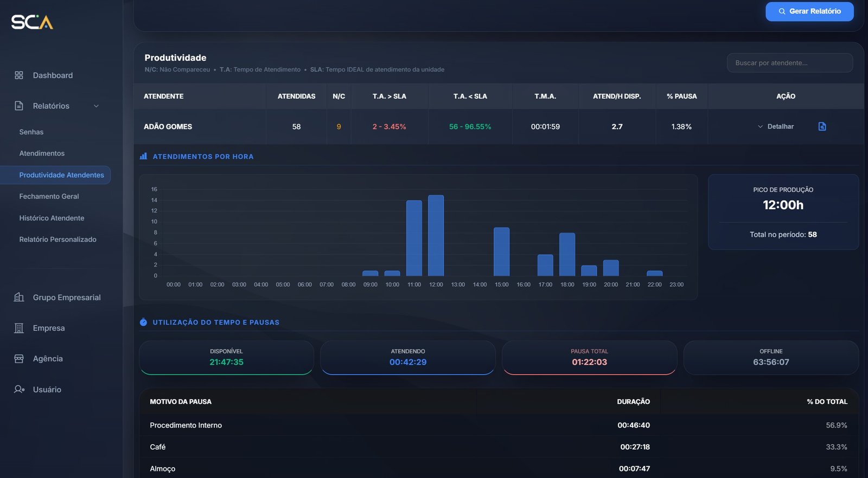Click the 12:00 bar in hourly chart
868x478 pixels.
tap(436, 236)
